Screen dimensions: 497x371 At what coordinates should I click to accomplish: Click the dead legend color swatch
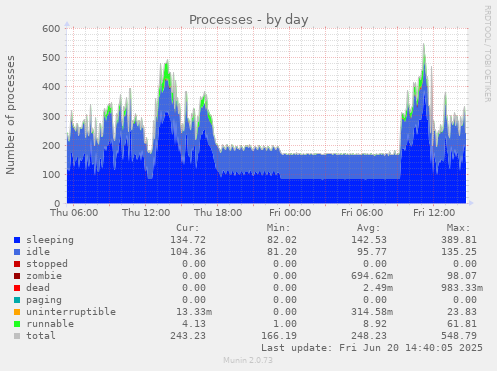[17, 288]
